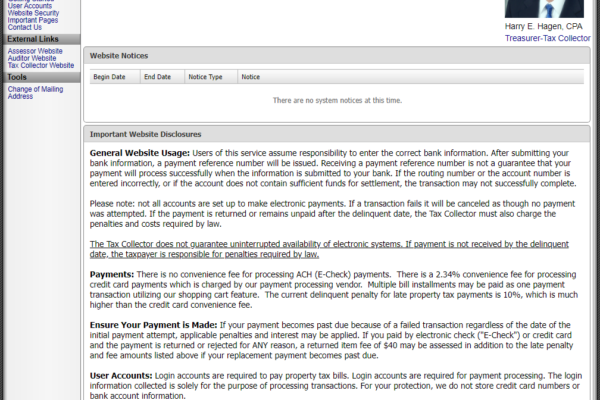Image resolution: width=600 pixels, height=400 pixels.
Task: Open the Important Pages link
Action: point(32,20)
